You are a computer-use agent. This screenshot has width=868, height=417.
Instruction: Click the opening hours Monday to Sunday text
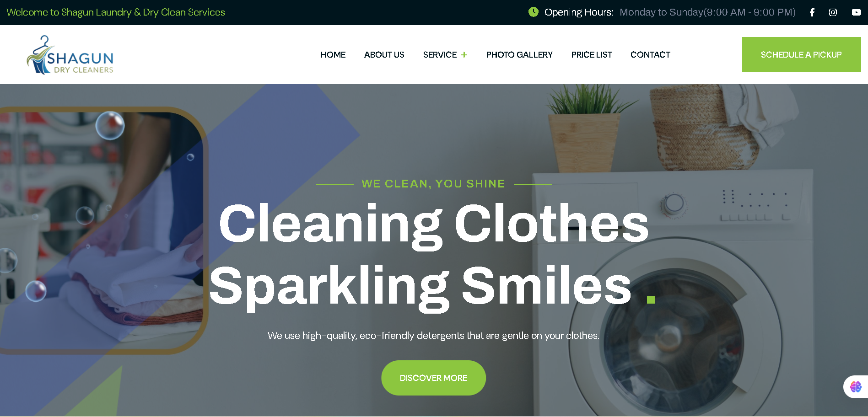(x=707, y=12)
